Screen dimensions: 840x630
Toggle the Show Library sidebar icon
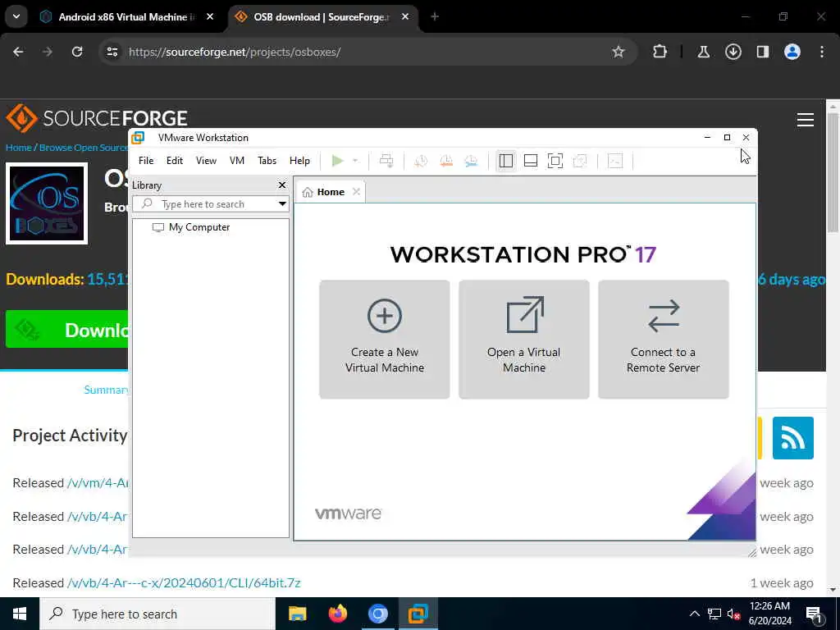coord(505,161)
